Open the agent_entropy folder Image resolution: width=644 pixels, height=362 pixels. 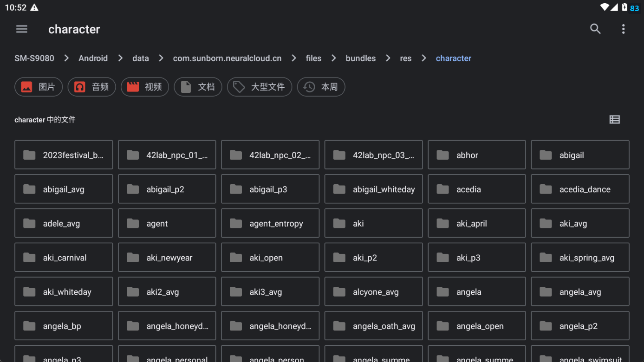point(270,223)
